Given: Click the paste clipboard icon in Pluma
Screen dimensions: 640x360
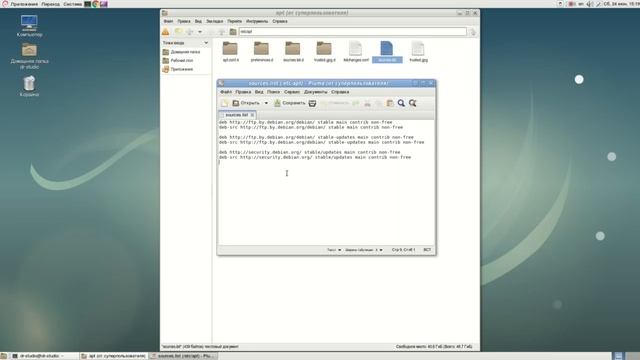Looking at the screenshot, I should click(390, 103).
